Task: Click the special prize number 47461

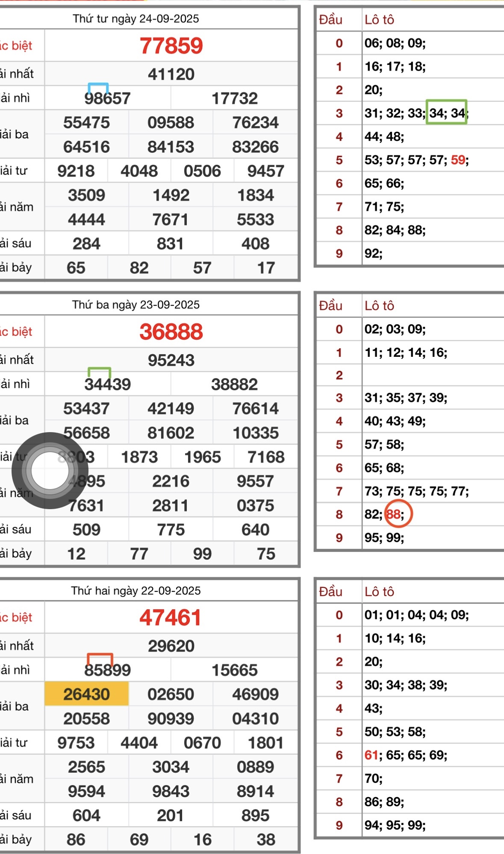Action: tap(170, 617)
